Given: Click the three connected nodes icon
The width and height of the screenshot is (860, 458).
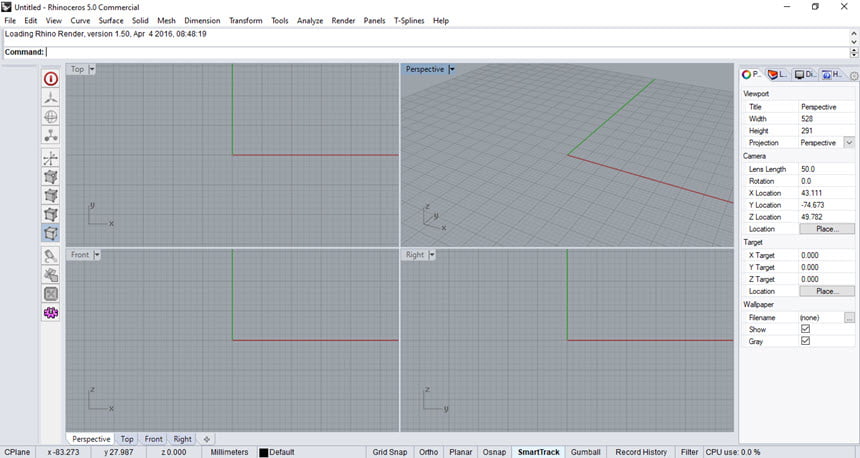Looking at the screenshot, I should [50, 135].
